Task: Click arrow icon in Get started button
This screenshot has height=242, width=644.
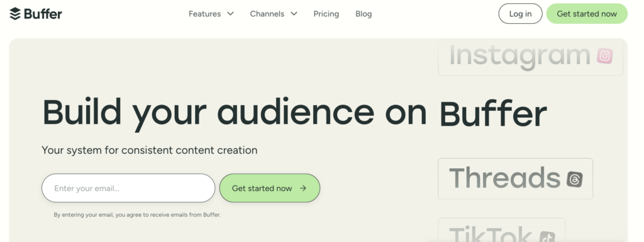Action: pyautogui.click(x=303, y=188)
